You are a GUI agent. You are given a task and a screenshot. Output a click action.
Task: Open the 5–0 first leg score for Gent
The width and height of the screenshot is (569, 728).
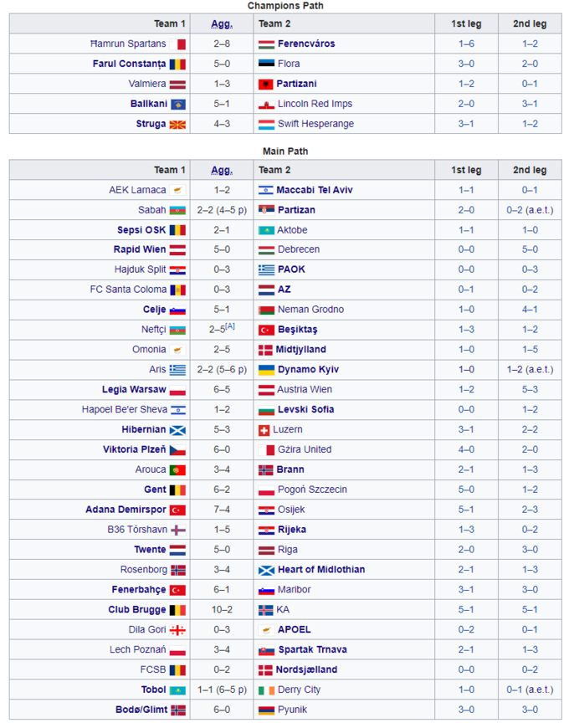tap(466, 490)
